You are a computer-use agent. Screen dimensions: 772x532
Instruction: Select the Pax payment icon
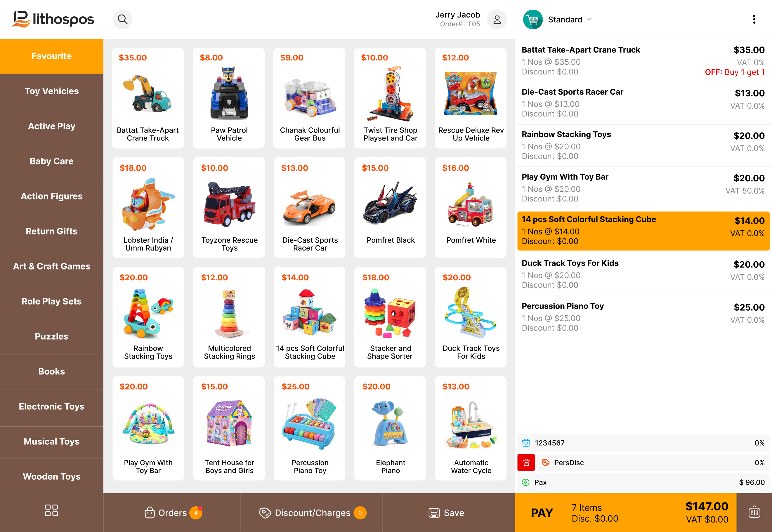coord(526,482)
